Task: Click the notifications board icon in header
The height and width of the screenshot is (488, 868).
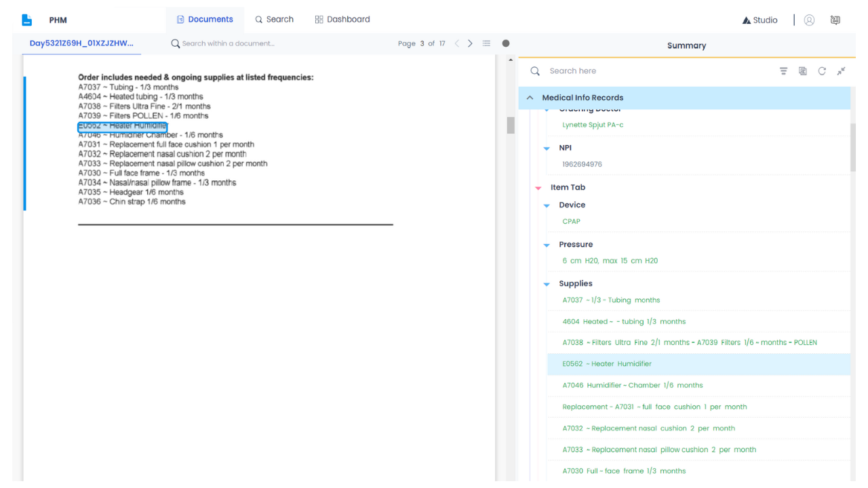Action: (835, 20)
